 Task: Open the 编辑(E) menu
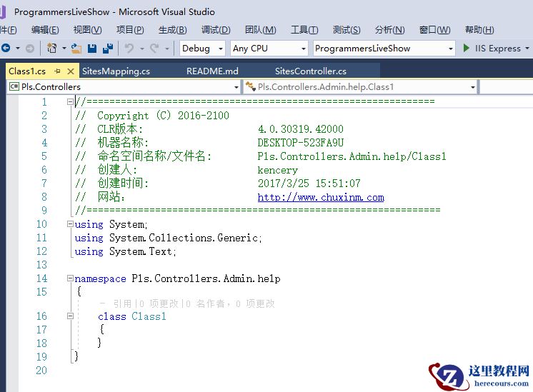click(x=45, y=30)
